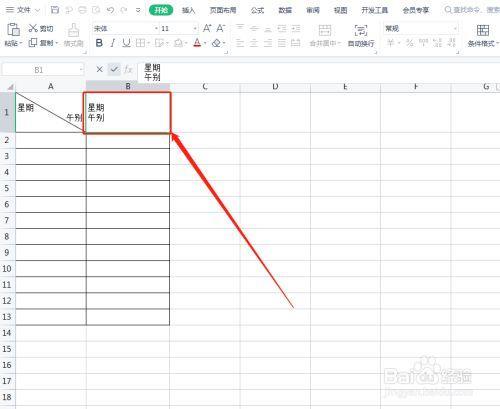Click the Conditional Formatting (条件格式) icon
Screen dimensions: 500x409
483,30
